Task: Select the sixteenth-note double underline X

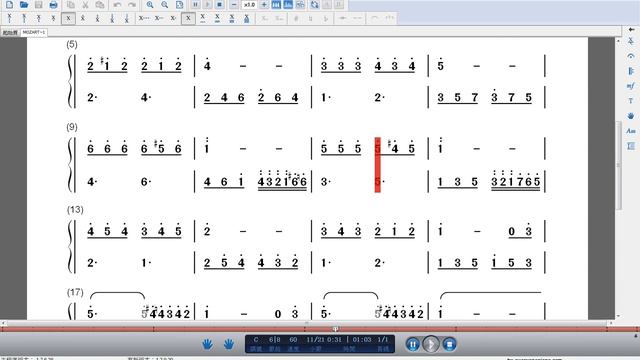Action: (217, 18)
